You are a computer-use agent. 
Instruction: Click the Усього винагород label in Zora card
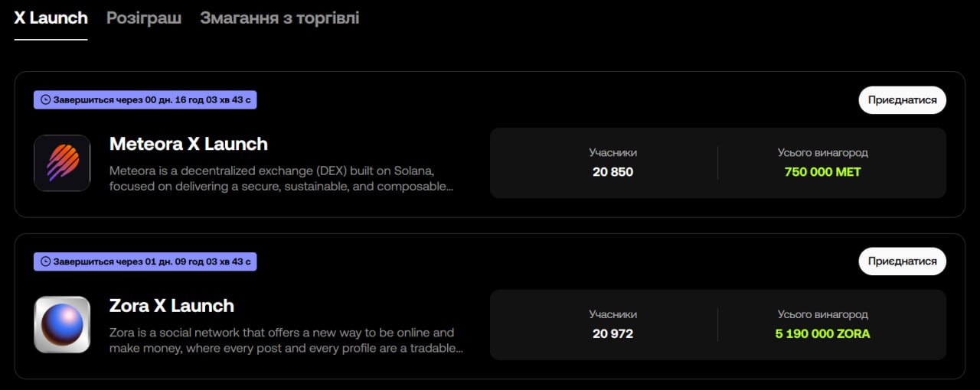tap(822, 314)
